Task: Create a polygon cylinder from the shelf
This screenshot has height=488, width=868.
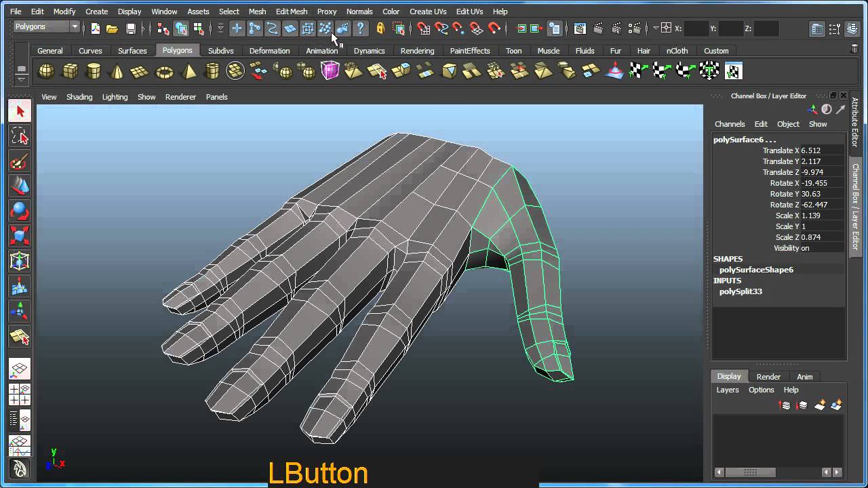Action: (94, 71)
